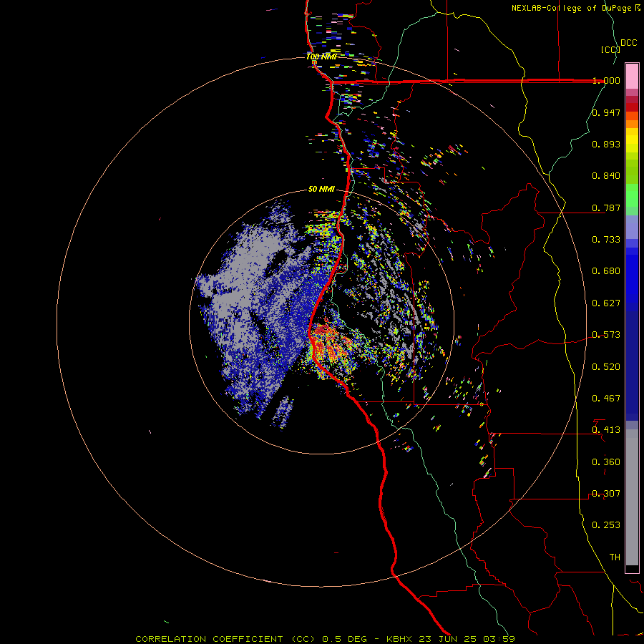Click the 0.573 scale value
644x644 pixels.
606,335
